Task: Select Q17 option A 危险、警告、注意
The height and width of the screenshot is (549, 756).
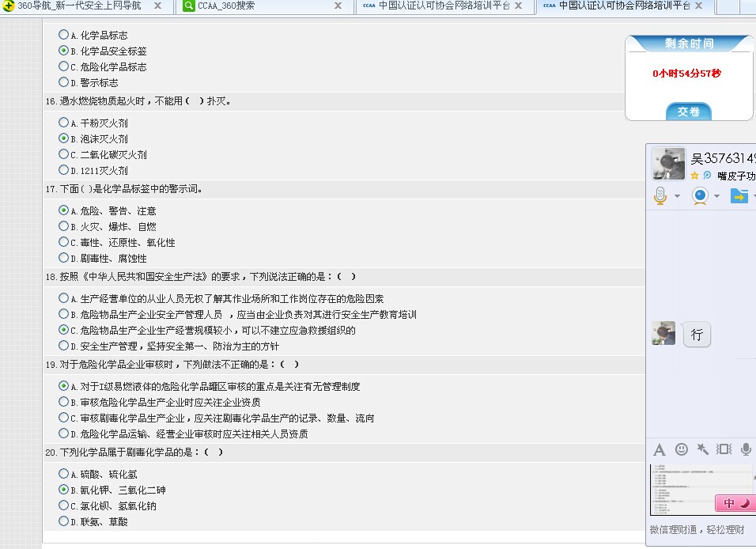Action: tap(63, 210)
